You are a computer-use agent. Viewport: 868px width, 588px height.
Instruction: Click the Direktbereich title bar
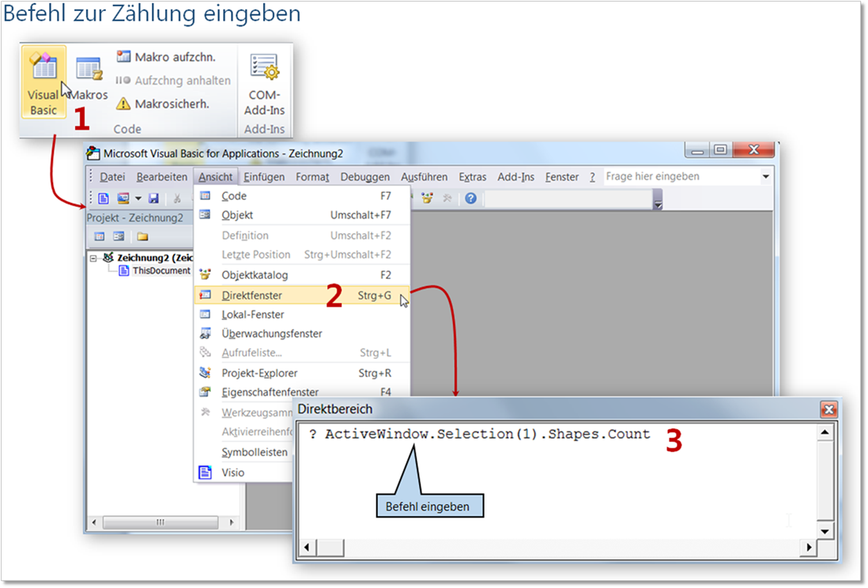click(557, 409)
